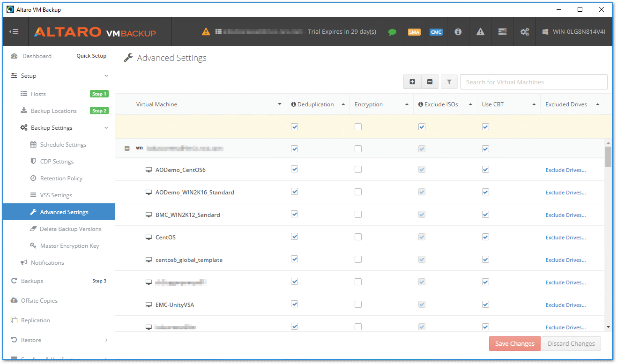Click the Deduplication info icon in column header
This screenshot has height=364, width=617.
294,104
